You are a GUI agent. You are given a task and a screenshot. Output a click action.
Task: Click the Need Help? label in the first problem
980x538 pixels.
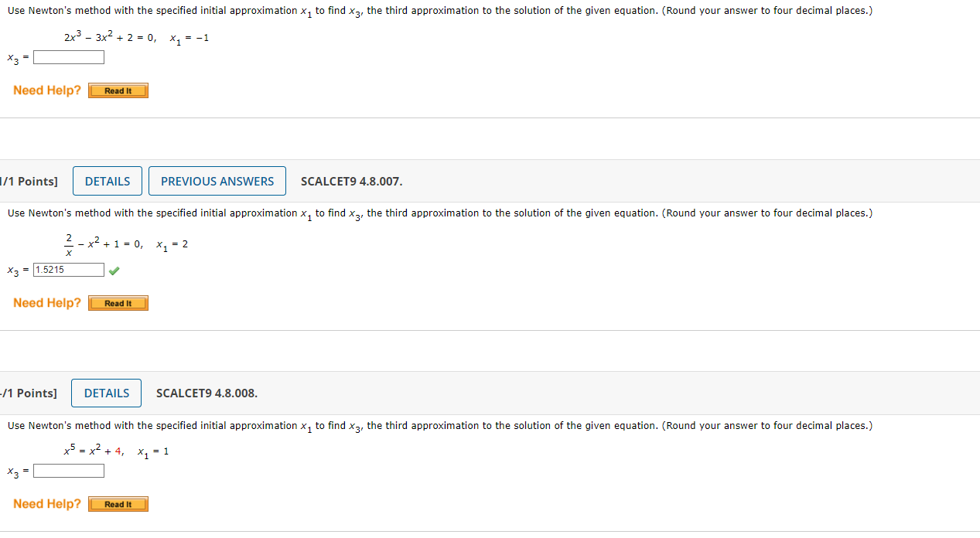(47, 90)
